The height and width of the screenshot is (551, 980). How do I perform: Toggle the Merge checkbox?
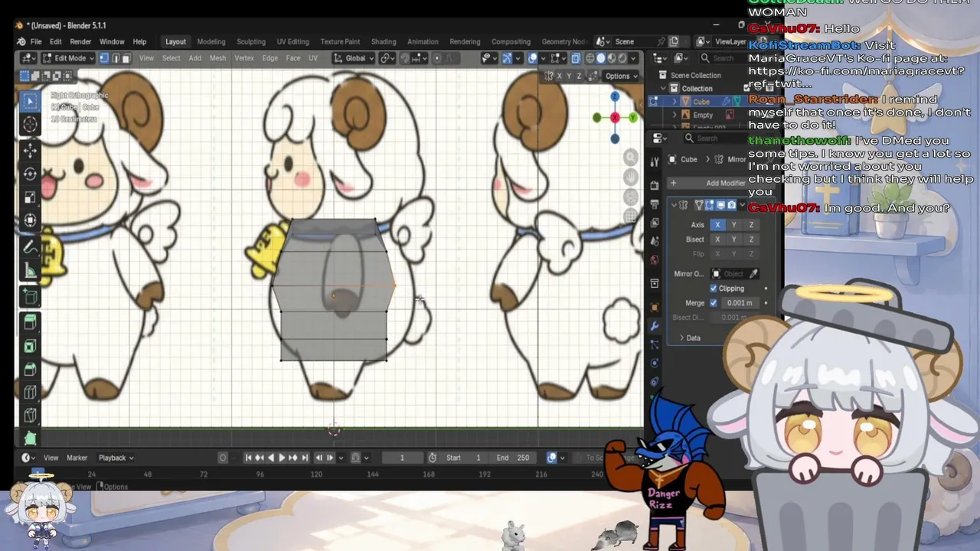[714, 303]
